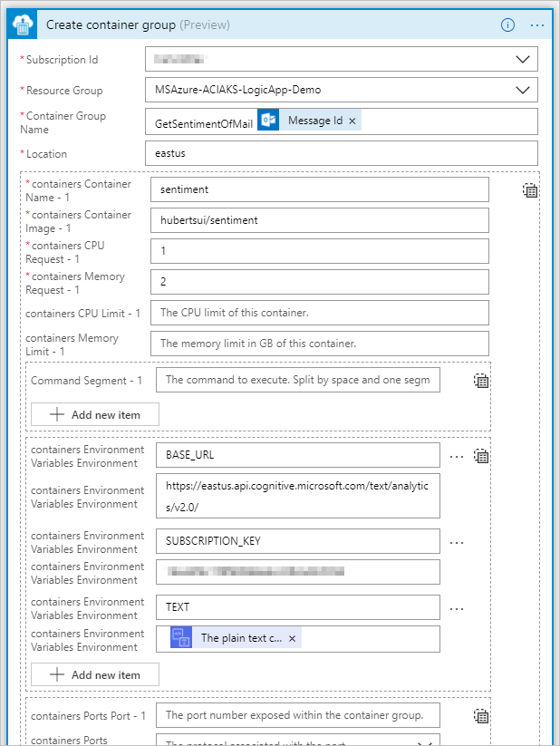Edit the BASE_URL variable name field
Image resolution: width=560 pixels, height=746 pixels.
pyautogui.click(x=298, y=455)
